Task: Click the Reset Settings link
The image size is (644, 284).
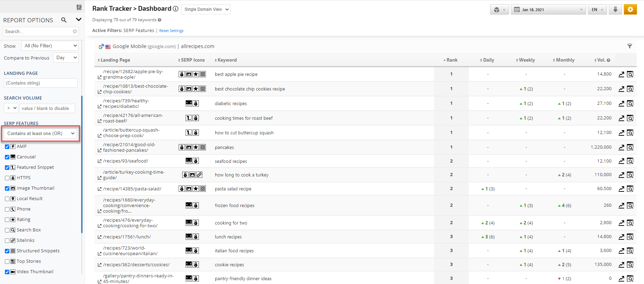Action: click(171, 31)
